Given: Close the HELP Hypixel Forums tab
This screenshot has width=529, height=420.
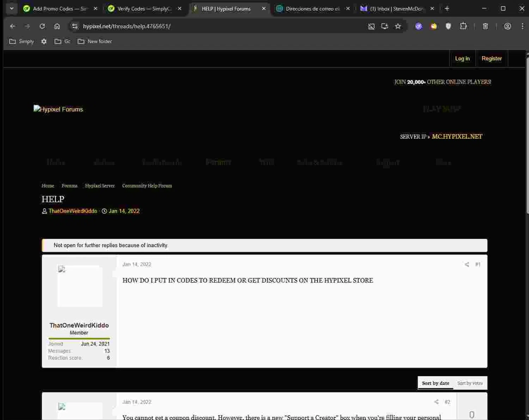Looking at the screenshot, I should tap(263, 8).
